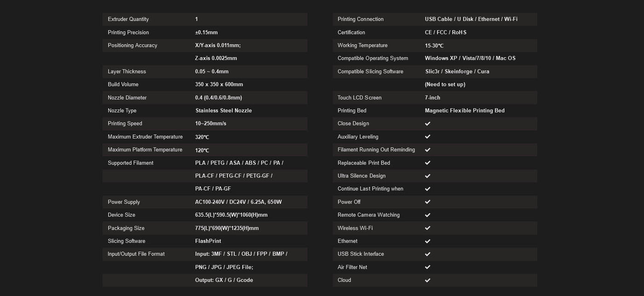Click the USB Stick Interface checkmark

coord(427,254)
